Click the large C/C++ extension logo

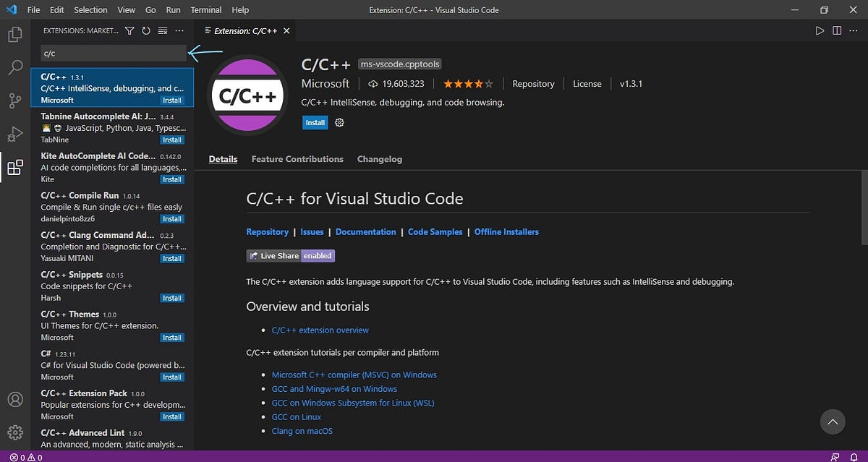pos(247,95)
